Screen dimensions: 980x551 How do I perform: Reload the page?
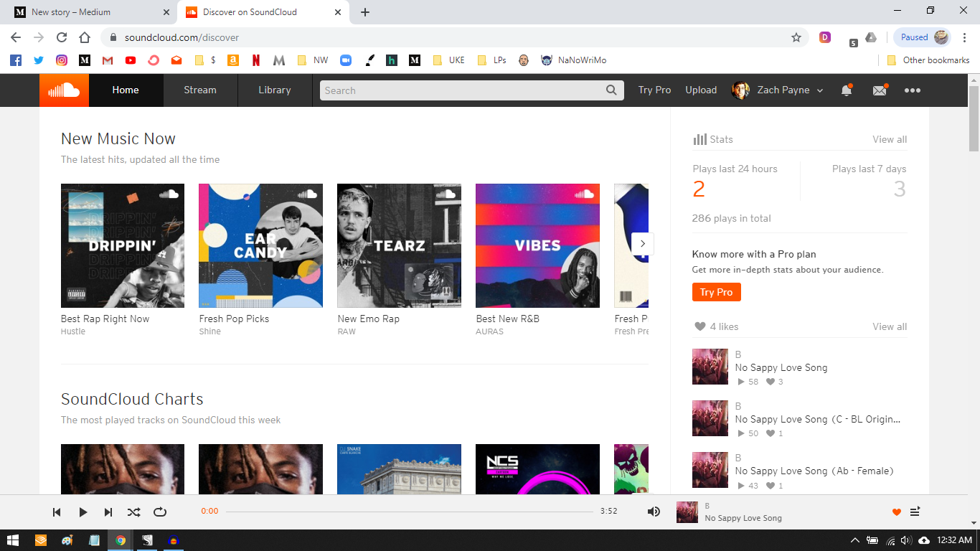tap(62, 37)
